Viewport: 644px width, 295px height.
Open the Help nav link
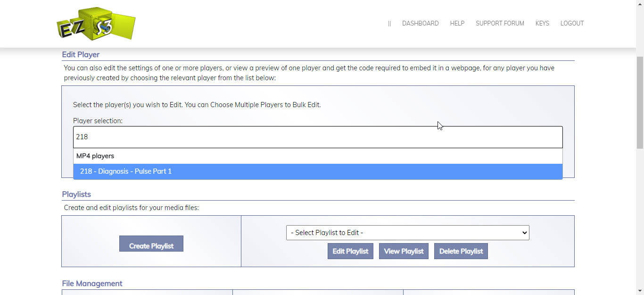(457, 23)
